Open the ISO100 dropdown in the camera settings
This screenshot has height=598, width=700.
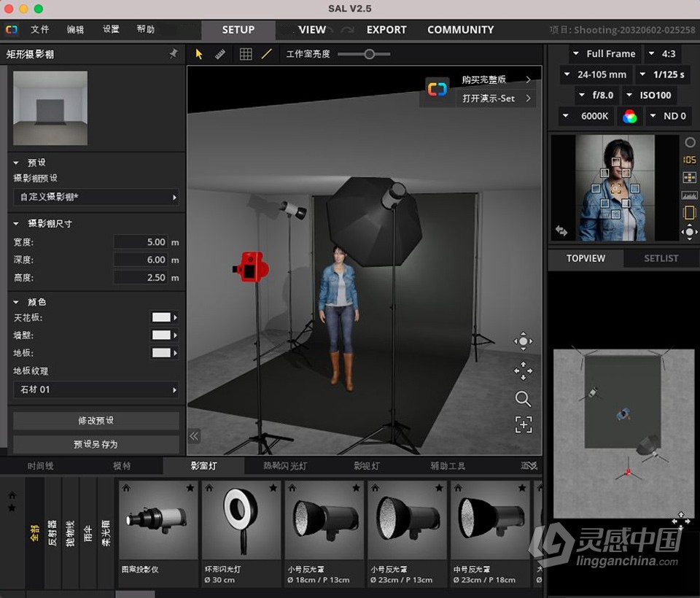tap(649, 95)
